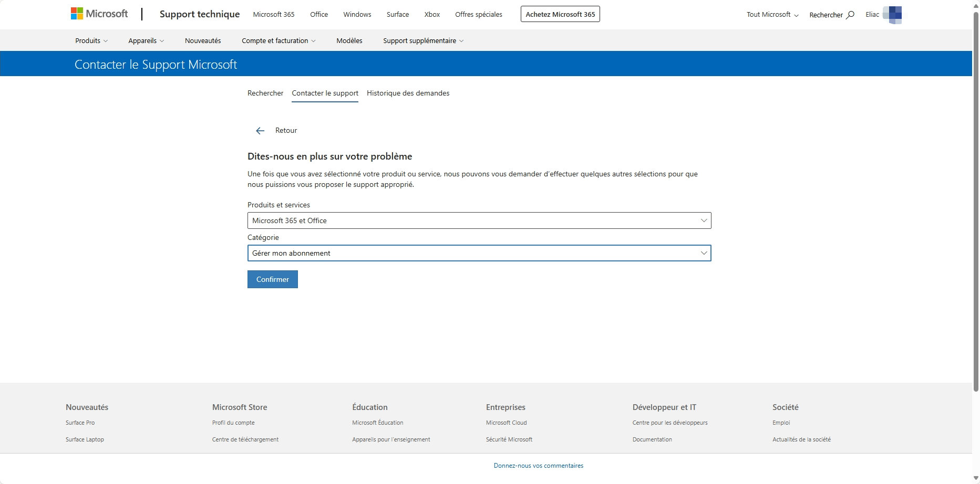Image resolution: width=980 pixels, height=484 pixels.
Task: Click the Achetez Microsoft 365 button
Action: 560,14
